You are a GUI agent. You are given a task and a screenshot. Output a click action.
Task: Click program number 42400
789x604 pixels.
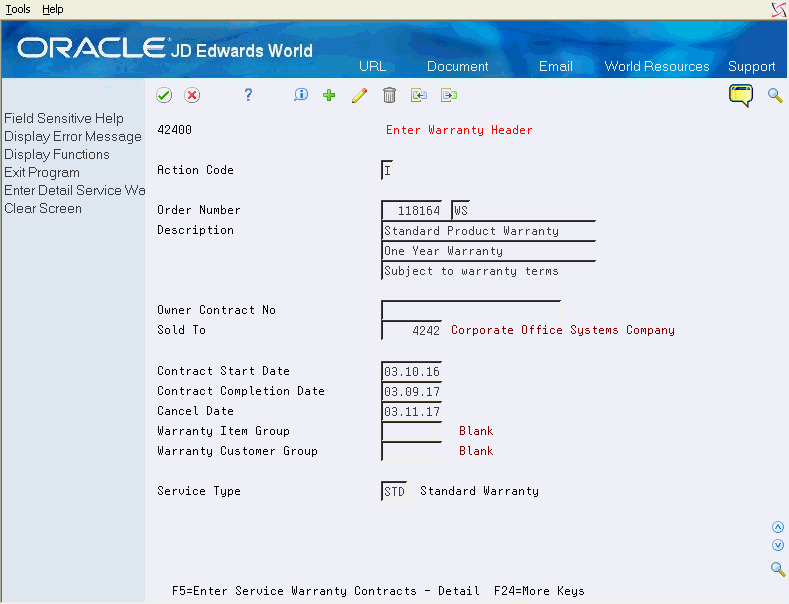(174, 130)
